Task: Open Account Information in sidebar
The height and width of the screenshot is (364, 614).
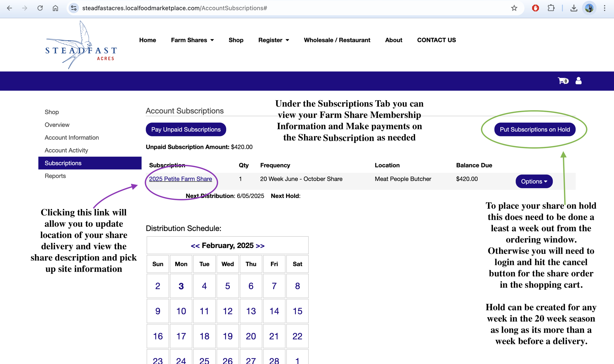Action: point(72,138)
